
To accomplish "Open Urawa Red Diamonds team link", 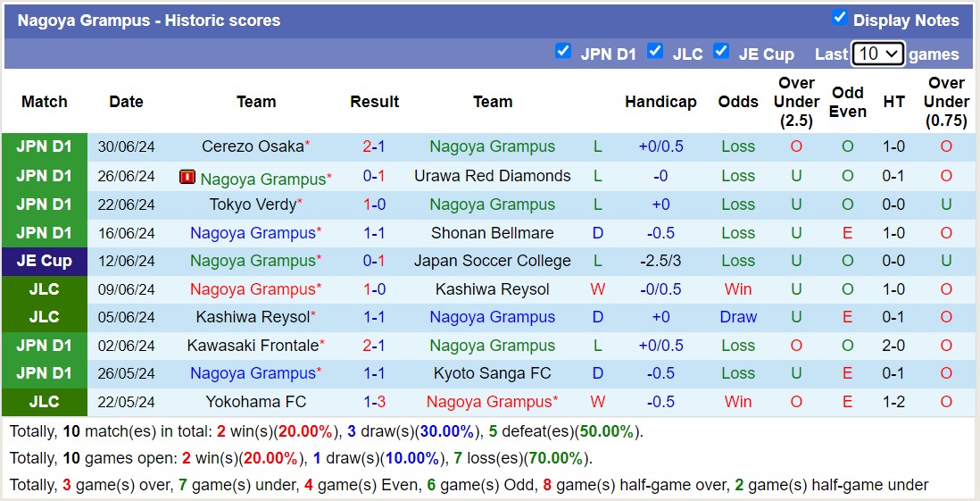I will 493,176.
